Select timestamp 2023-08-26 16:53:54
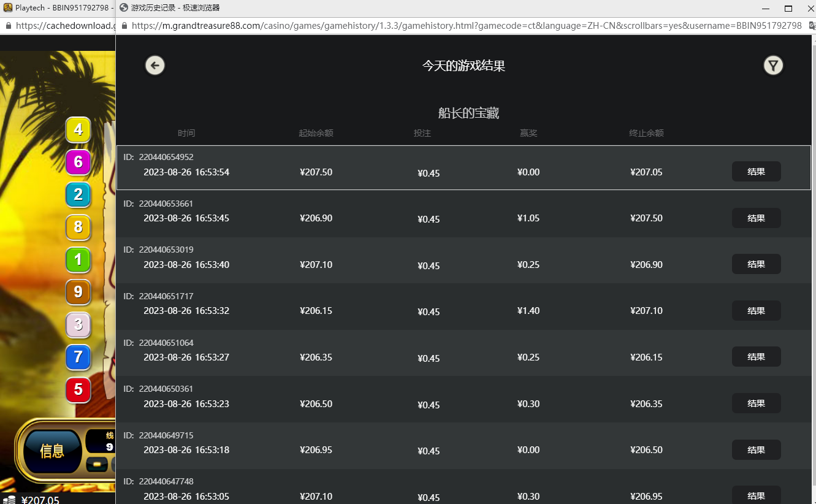 tap(186, 172)
